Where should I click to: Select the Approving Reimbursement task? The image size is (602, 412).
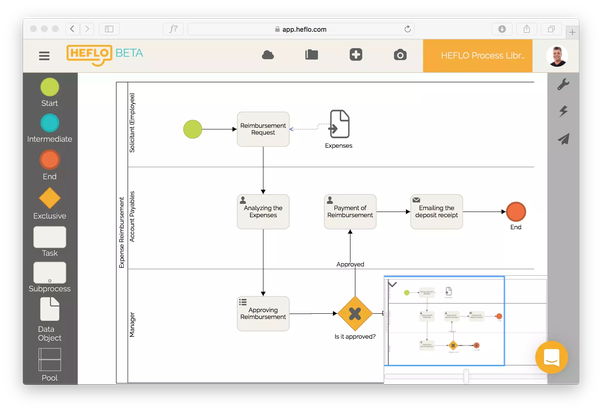point(263,314)
